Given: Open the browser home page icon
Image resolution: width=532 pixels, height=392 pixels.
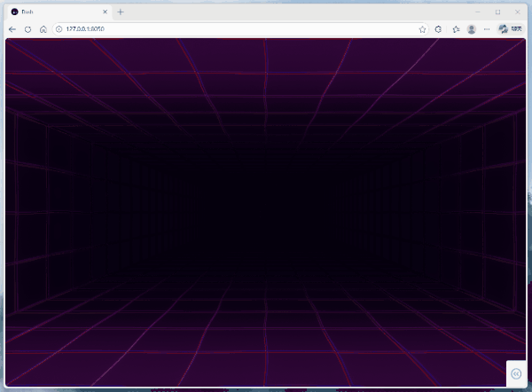Looking at the screenshot, I should pos(43,29).
